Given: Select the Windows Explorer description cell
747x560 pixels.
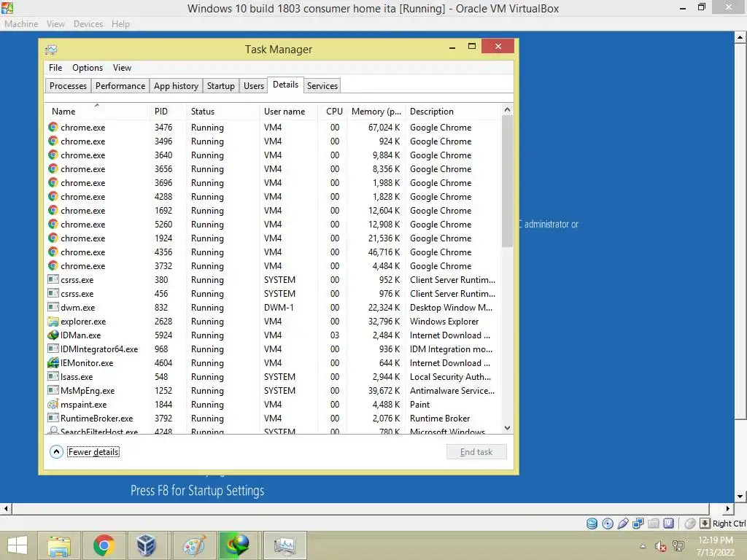Looking at the screenshot, I should point(444,322).
